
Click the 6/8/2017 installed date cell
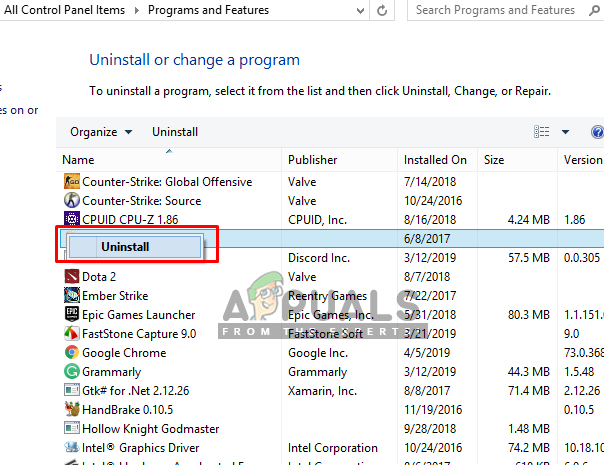click(x=427, y=238)
